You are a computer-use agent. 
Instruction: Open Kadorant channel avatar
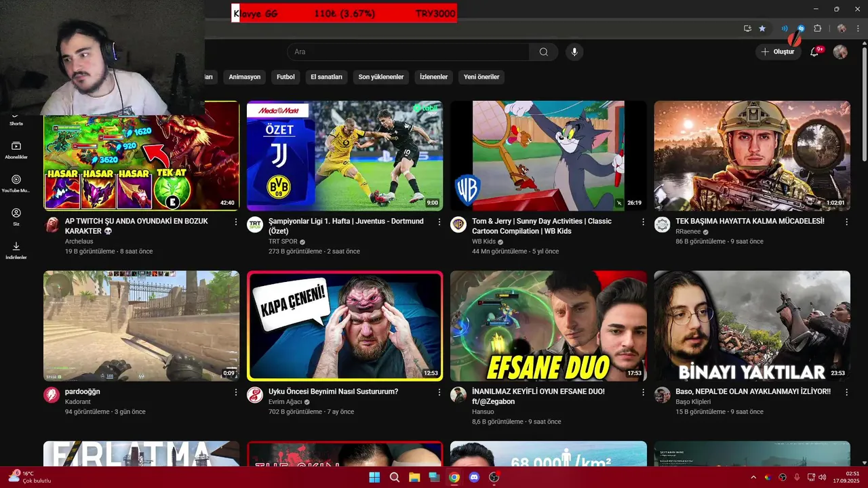click(x=52, y=395)
